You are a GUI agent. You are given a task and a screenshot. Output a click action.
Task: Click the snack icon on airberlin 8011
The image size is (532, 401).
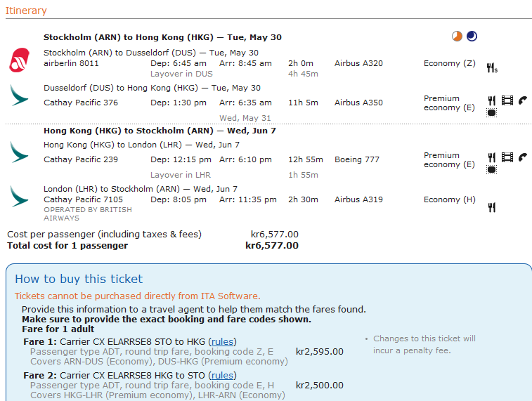(x=492, y=67)
